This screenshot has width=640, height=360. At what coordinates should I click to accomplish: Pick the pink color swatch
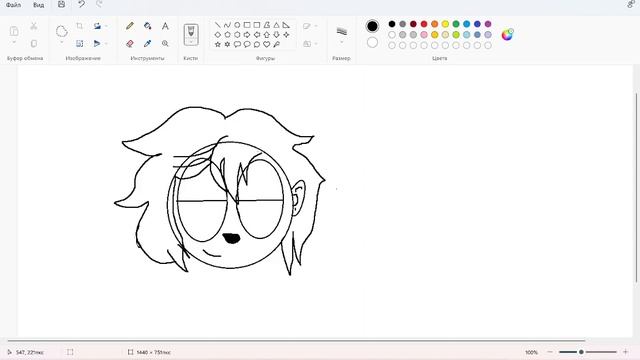(424, 35)
